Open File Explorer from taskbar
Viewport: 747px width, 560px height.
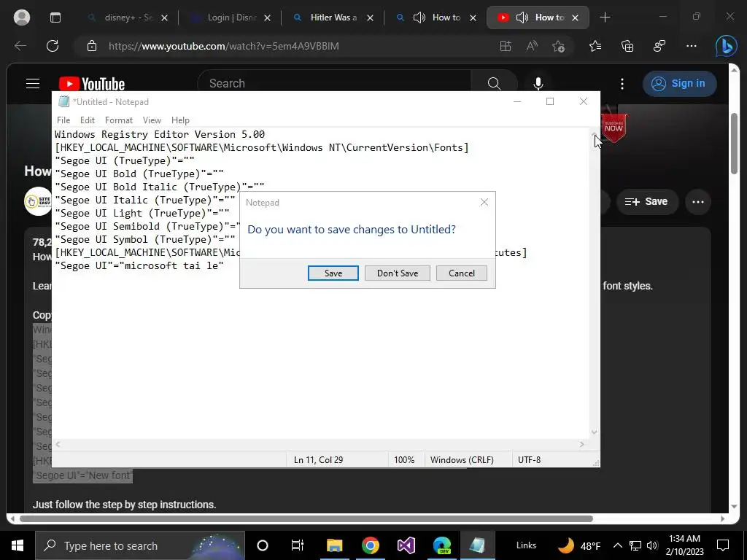pyautogui.click(x=334, y=545)
